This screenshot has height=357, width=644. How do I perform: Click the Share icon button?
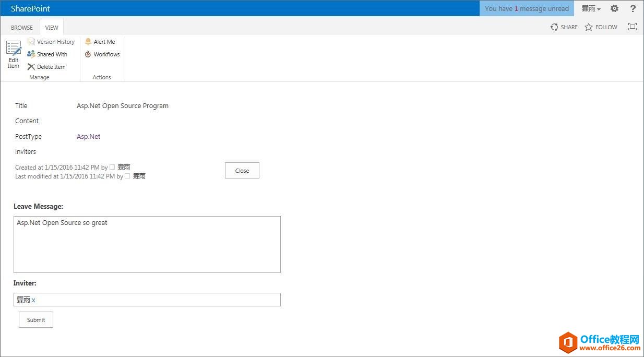(x=564, y=27)
